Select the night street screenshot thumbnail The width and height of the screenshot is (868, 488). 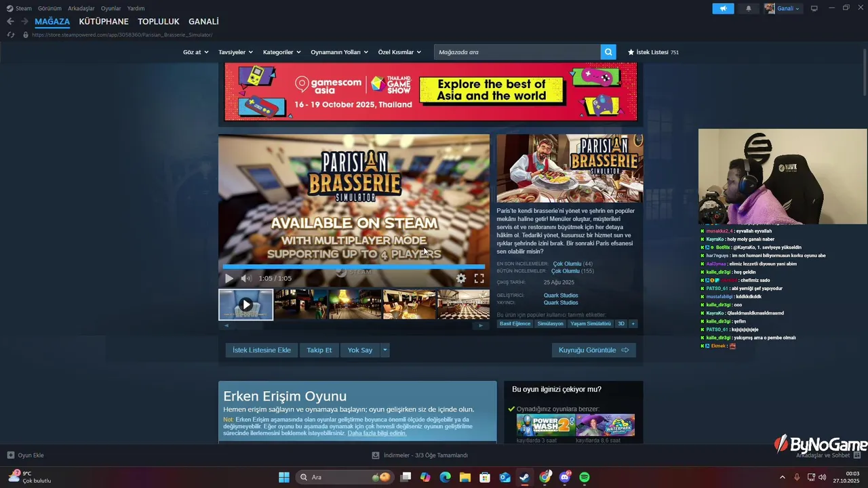(x=355, y=304)
